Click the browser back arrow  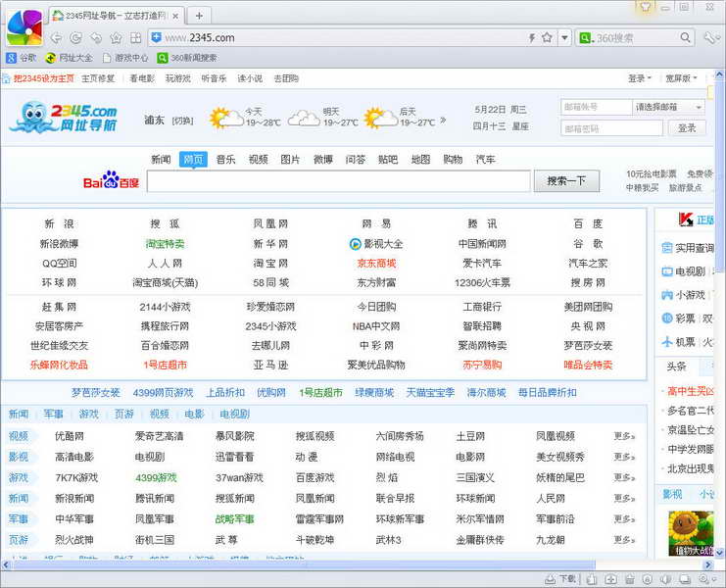coord(57,38)
